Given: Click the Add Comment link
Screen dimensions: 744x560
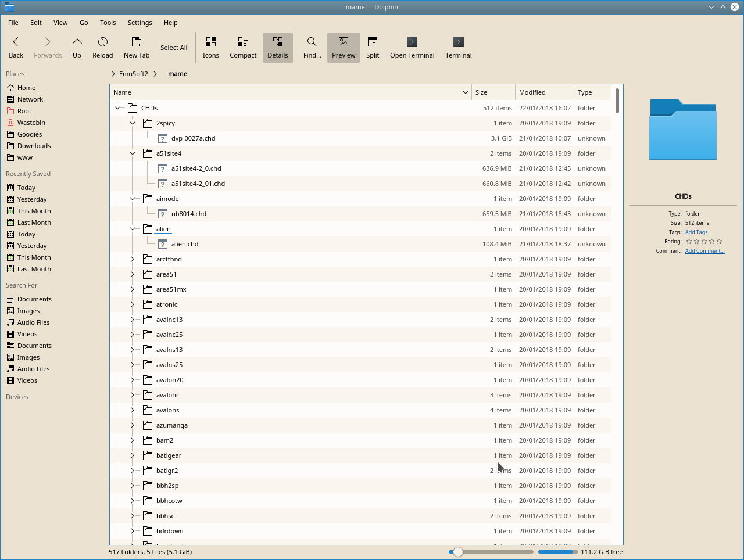Looking at the screenshot, I should [704, 250].
